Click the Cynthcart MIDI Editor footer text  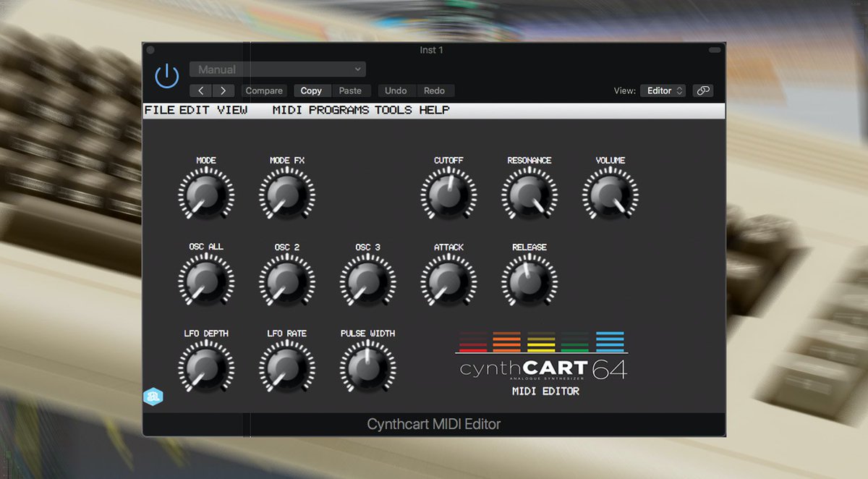tap(434, 425)
